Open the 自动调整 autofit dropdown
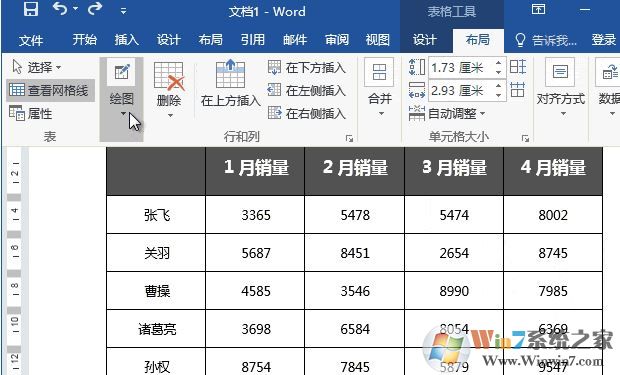The height and width of the screenshot is (375, 620). pyautogui.click(x=447, y=114)
